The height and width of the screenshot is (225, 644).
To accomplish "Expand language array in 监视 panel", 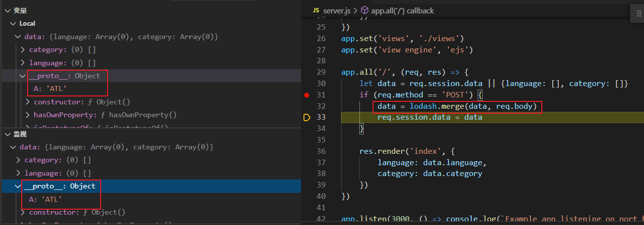I will [18, 173].
